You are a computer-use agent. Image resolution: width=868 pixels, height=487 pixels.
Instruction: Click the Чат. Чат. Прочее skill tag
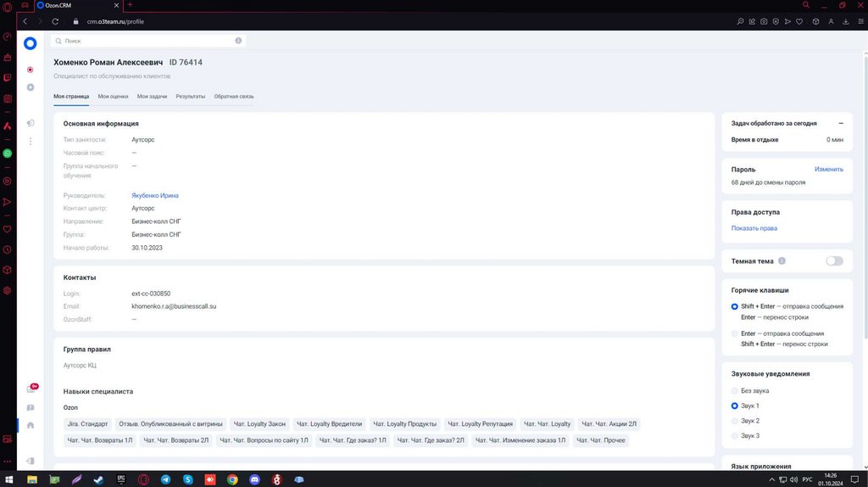601,439
